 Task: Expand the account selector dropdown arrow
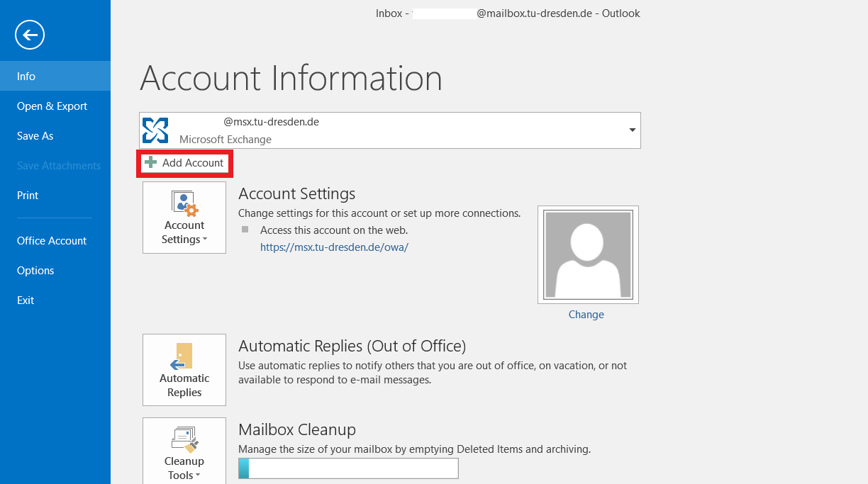632,130
